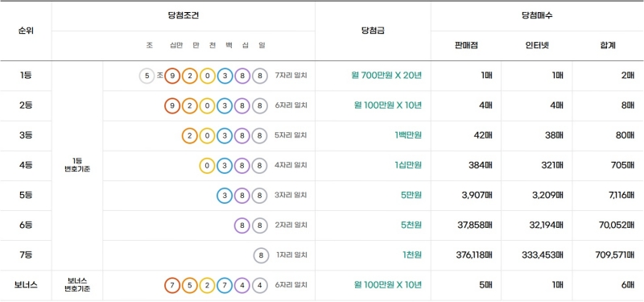The image size is (644, 302).
Task: Click the 3자리 일치 label
Action: [291, 195]
